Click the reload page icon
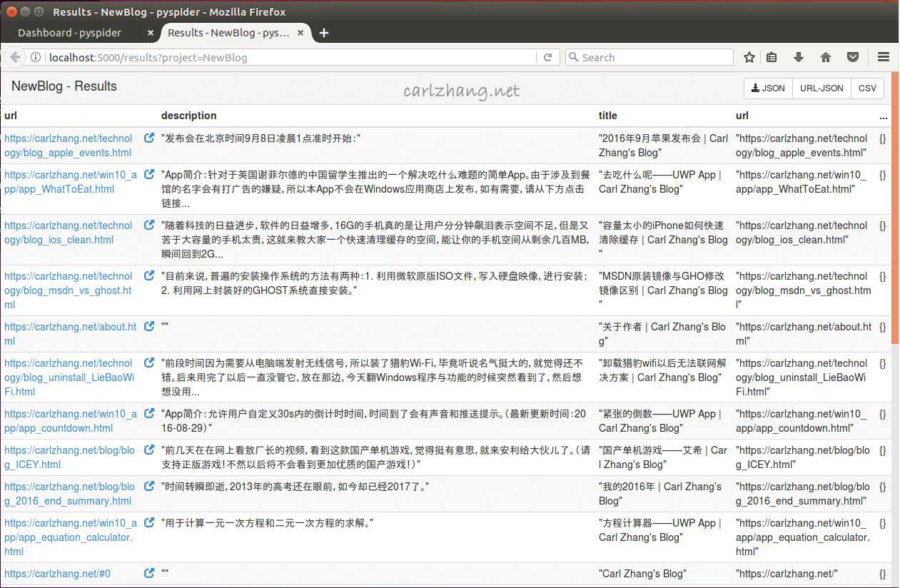Screen dimensions: 900x588 click(548, 57)
